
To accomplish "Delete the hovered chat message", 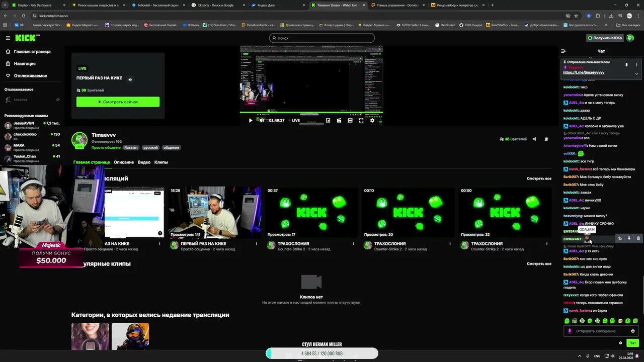I will coord(638,238).
